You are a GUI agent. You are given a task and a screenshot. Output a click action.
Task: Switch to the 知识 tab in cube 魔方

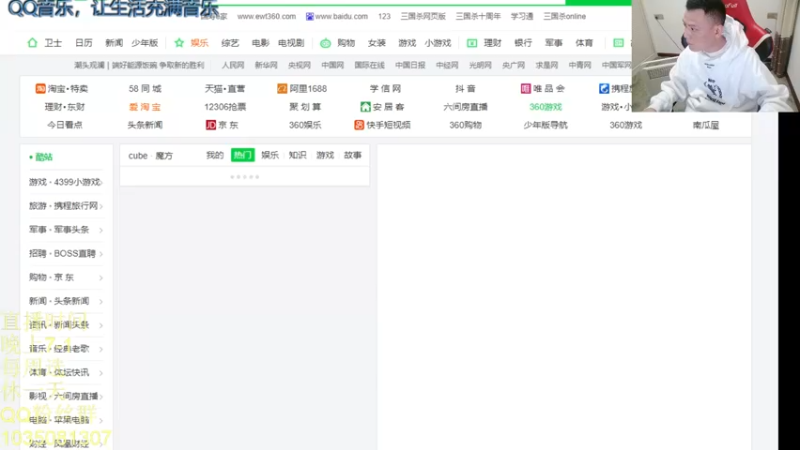pyautogui.click(x=297, y=155)
